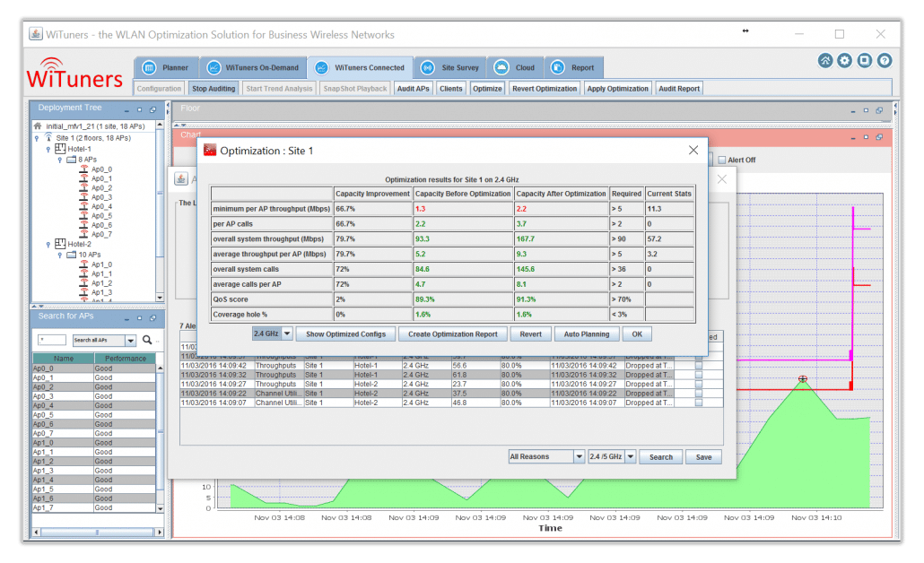The height and width of the screenshot is (563, 924).
Task: Minimize the Chart panel
Action: 853,138
